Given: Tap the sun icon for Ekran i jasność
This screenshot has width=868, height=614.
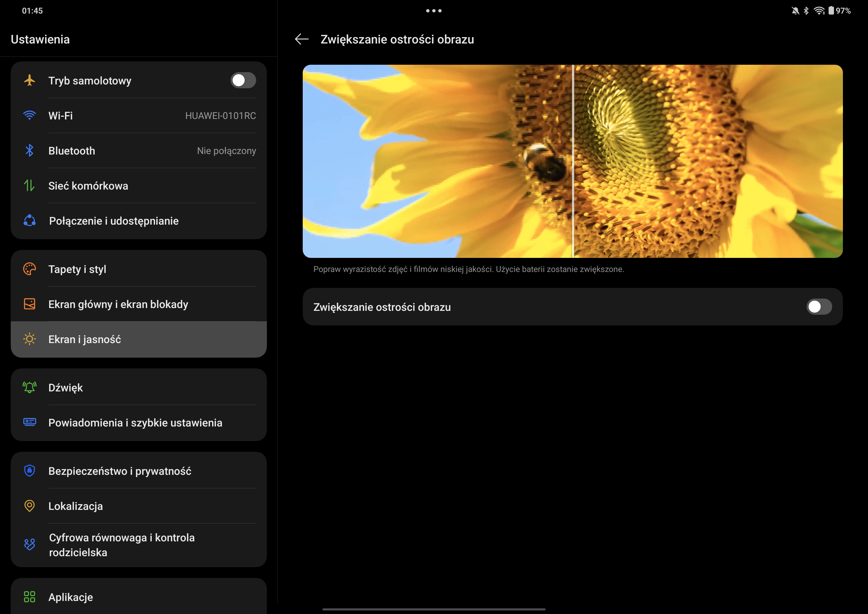Looking at the screenshot, I should pyautogui.click(x=29, y=339).
